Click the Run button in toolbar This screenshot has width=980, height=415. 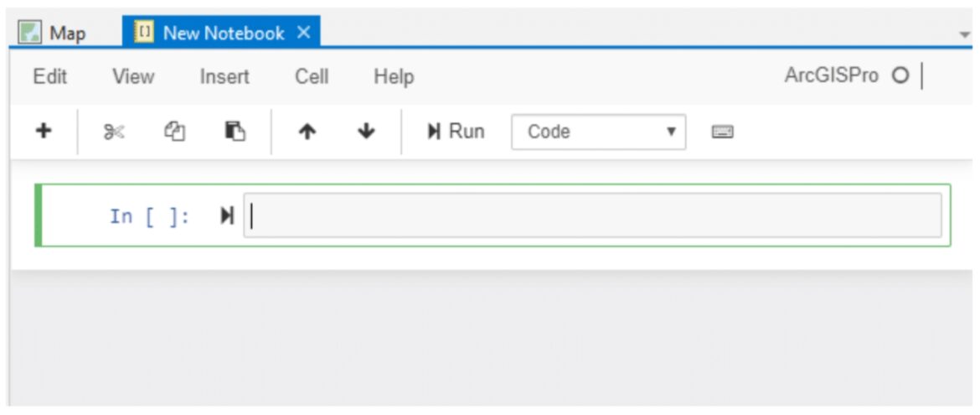[x=456, y=132]
